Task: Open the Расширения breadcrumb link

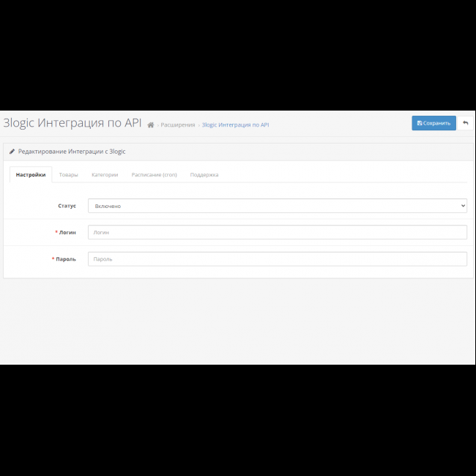Action: click(x=178, y=125)
